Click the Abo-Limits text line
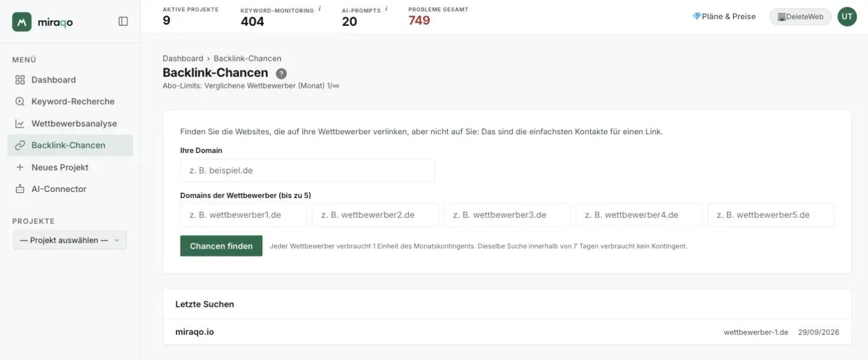The height and width of the screenshot is (360, 868). [251, 86]
